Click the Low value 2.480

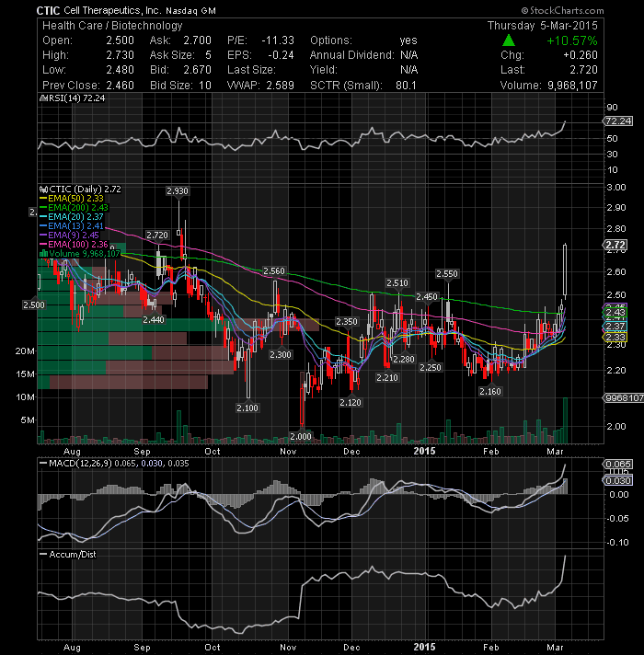[120, 70]
